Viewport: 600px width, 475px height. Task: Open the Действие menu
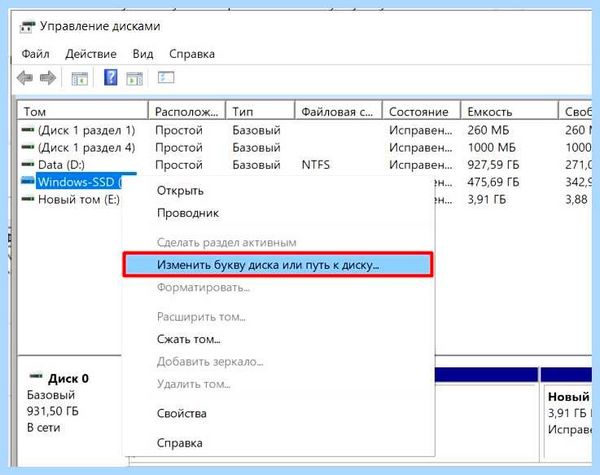coord(91,54)
